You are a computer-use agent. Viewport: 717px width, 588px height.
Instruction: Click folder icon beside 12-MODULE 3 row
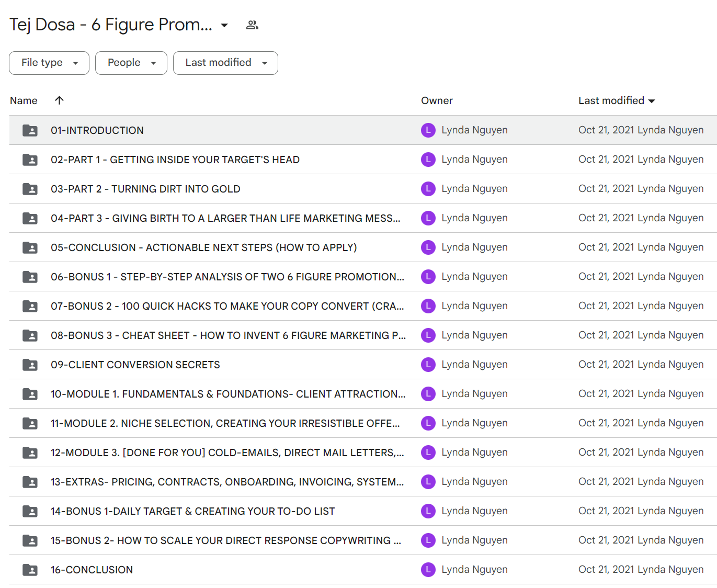(x=30, y=453)
